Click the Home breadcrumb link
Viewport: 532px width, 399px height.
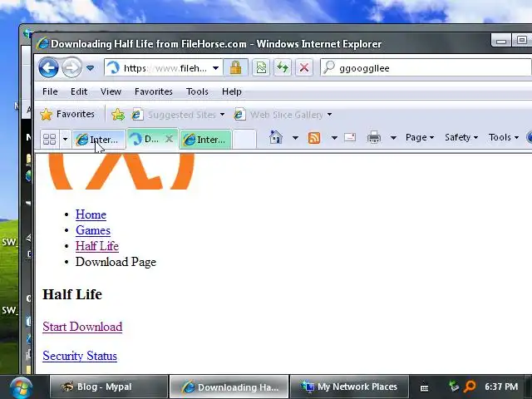[91, 214]
